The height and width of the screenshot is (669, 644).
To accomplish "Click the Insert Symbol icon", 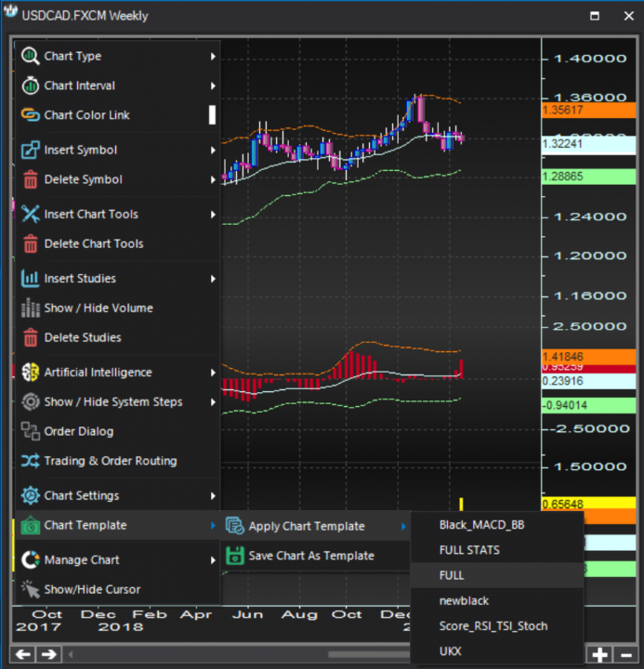I will click(x=31, y=150).
